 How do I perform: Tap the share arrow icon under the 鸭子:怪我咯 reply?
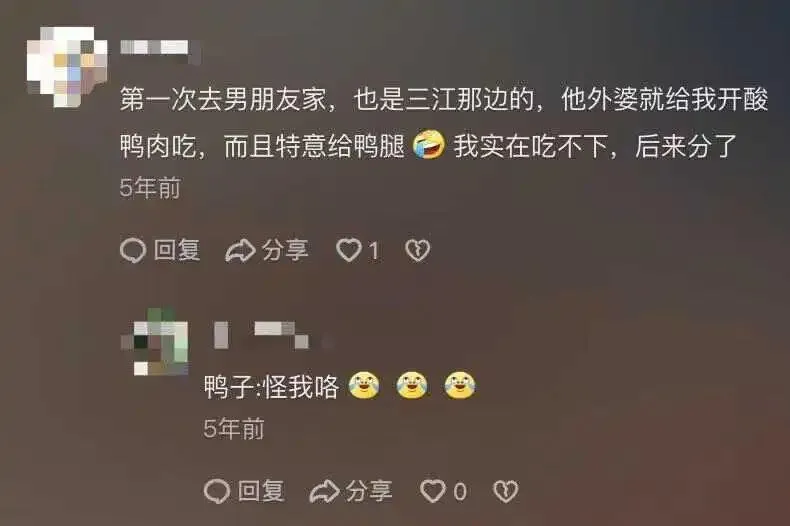(324, 492)
